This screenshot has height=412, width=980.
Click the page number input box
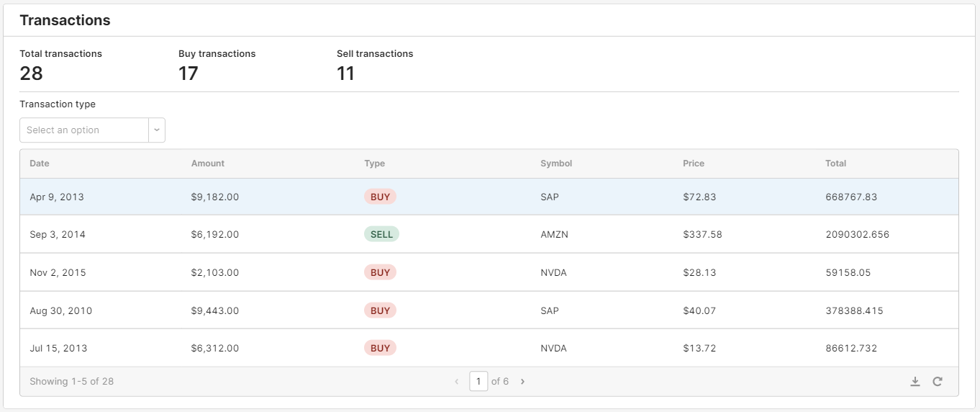[x=478, y=381]
